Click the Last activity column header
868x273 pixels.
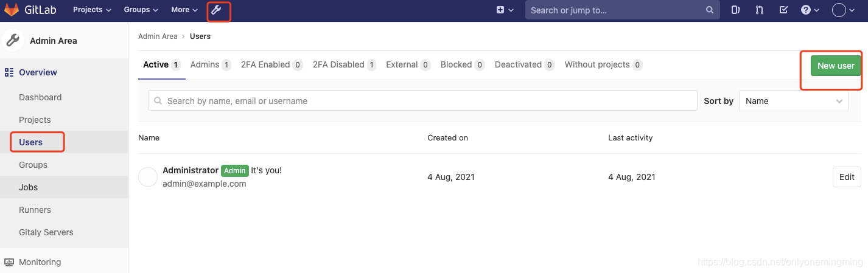pyautogui.click(x=630, y=138)
